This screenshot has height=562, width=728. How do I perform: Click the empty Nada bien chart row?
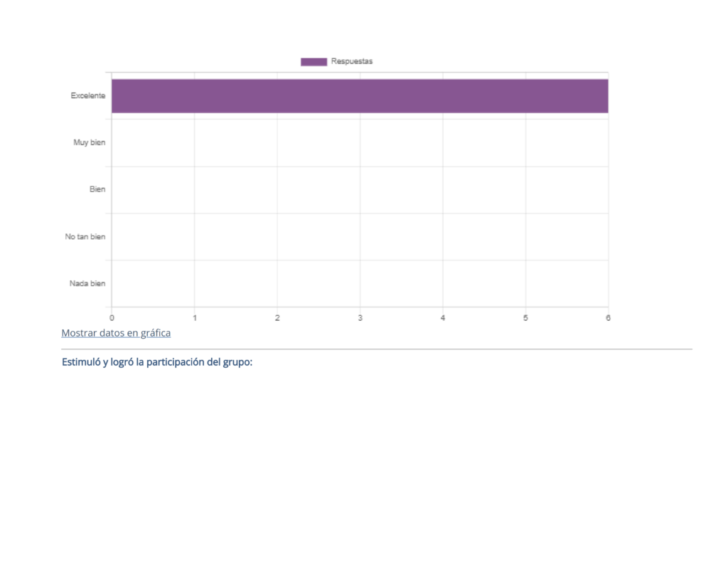360,284
